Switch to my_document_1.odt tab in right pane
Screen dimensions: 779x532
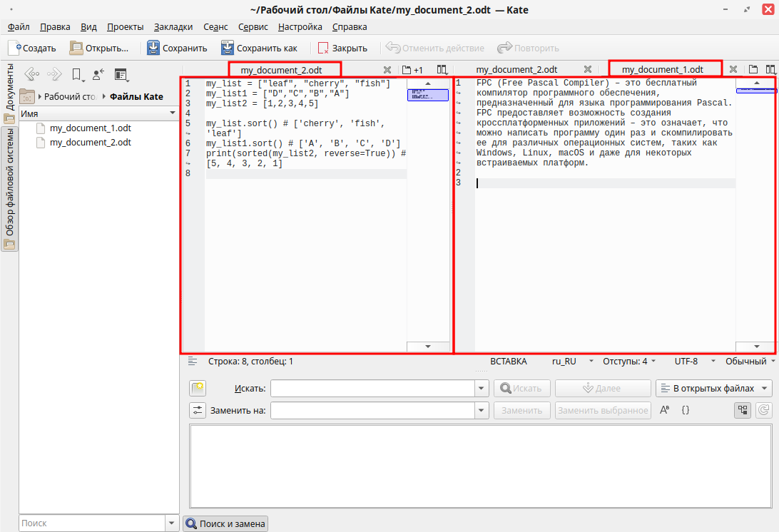[663, 70]
